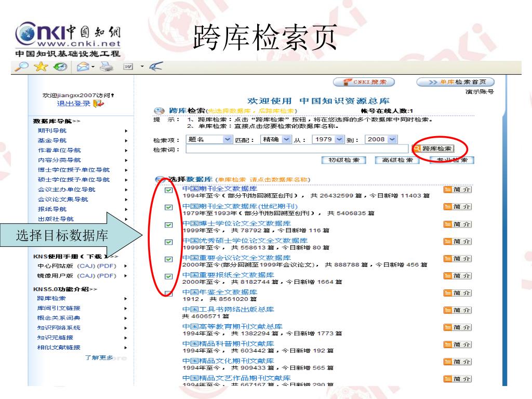This screenshot has height=399, width=532.
Task: Open 简介 for 中国工具书网络出版总库
Action: [x=457, y=310]
